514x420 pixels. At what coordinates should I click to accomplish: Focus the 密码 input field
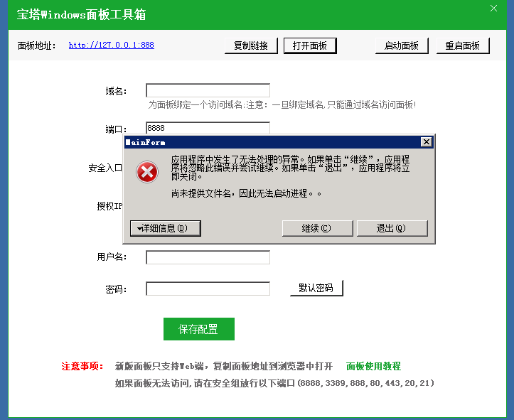click(x=208, y=289)
